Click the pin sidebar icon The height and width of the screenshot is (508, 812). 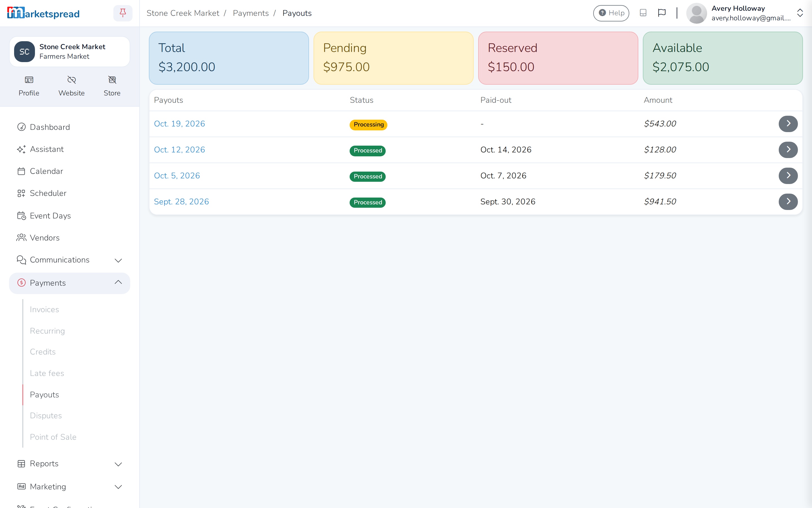[123, 13]
